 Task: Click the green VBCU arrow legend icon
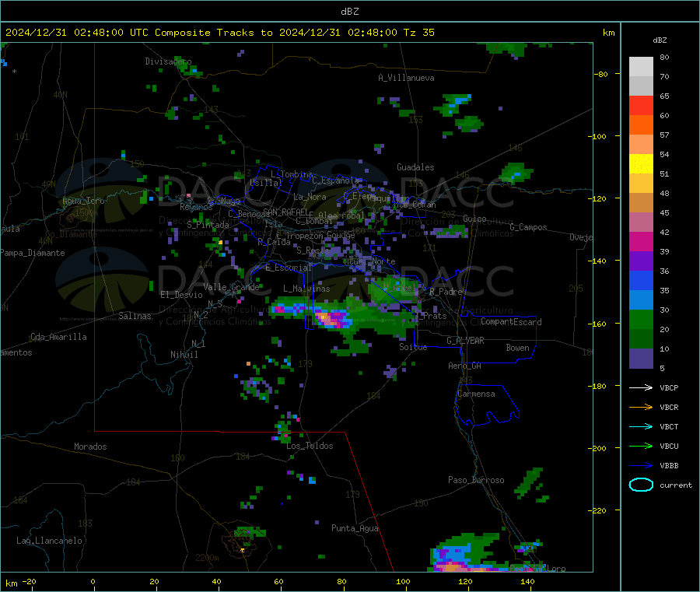(x=641, y=446)
